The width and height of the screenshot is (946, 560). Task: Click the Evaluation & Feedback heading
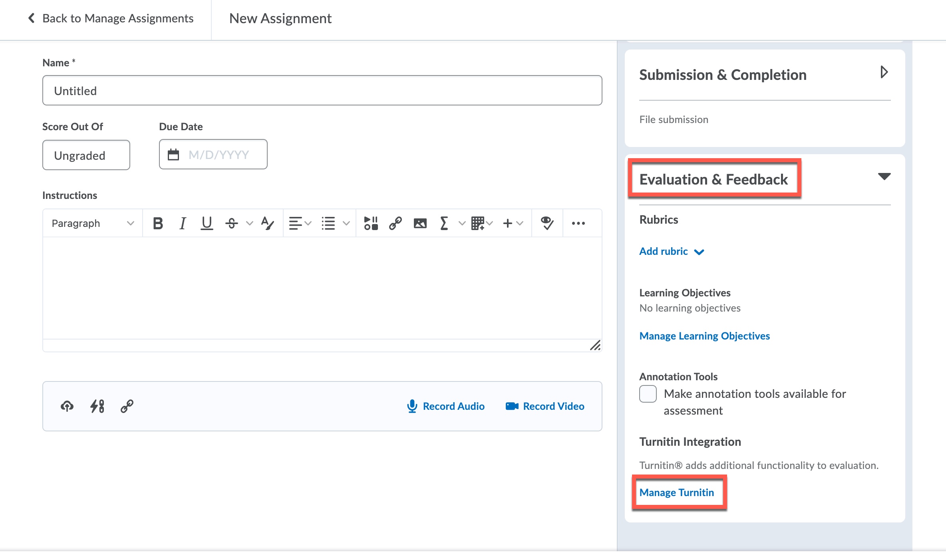(713, 179)
